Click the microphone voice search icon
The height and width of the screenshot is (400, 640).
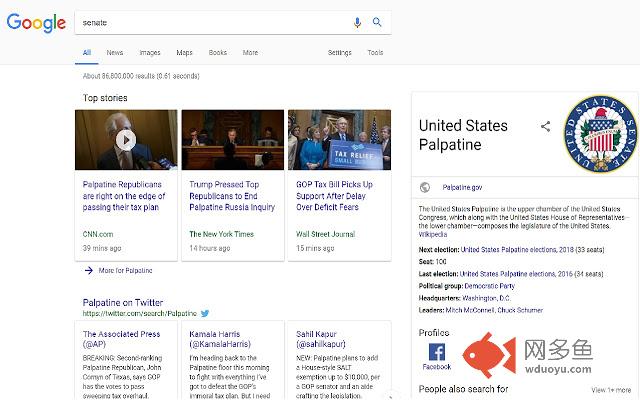coord(357,22)
